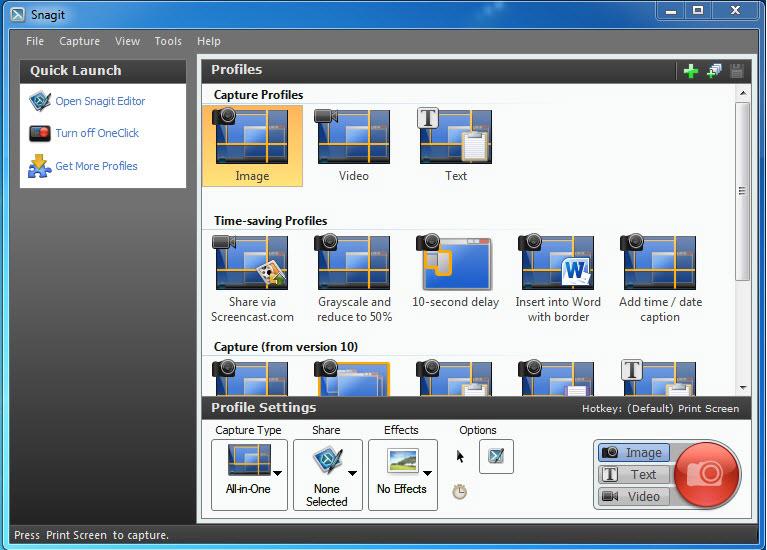Select the T text profile in version 10 row

[x=660, y=378]
